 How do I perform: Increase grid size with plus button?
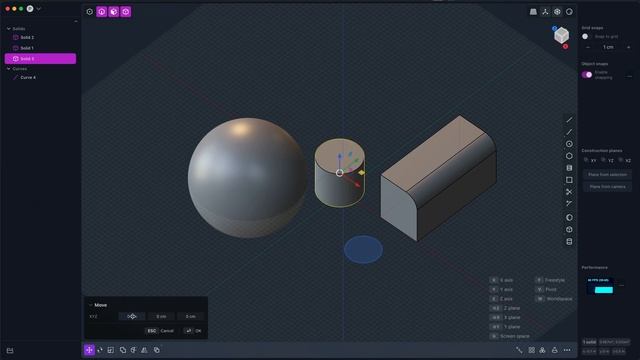tap(628, 47)
